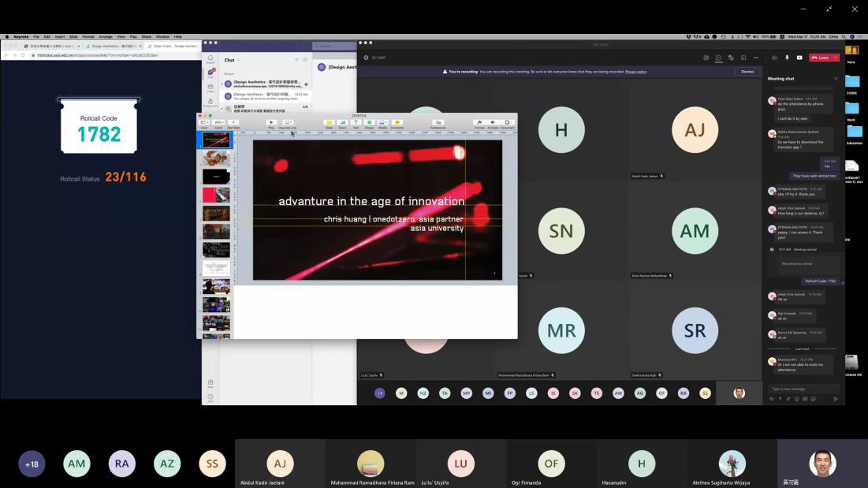868x488 pixels.
Task: Select the Ogi Firnanda participant tile
Action: [x=551, y=464]
